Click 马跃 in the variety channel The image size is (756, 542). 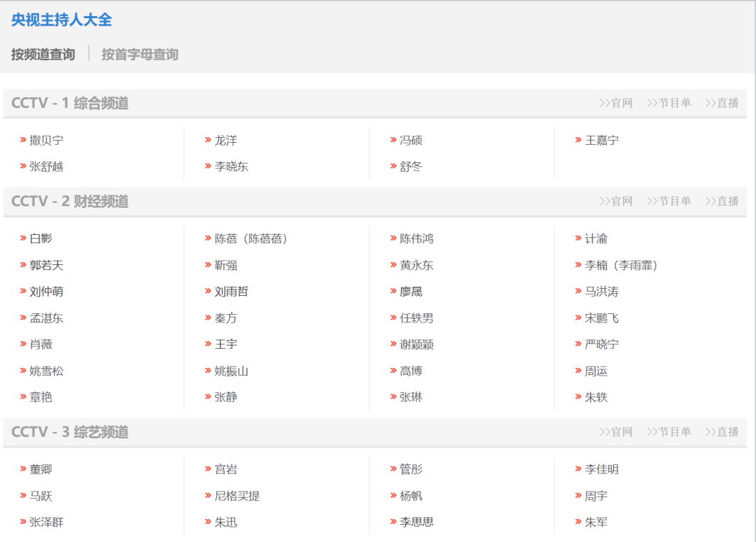coord(41,496)
